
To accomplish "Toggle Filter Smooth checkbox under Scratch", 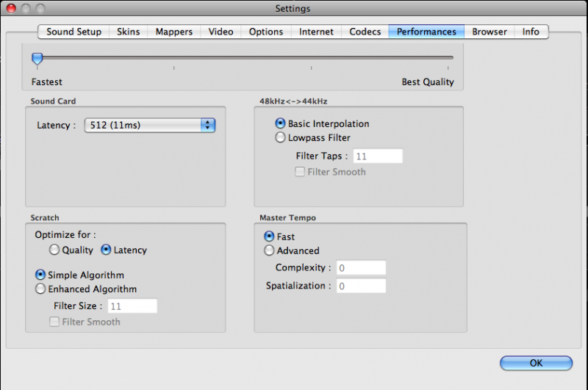I will 54,322.
